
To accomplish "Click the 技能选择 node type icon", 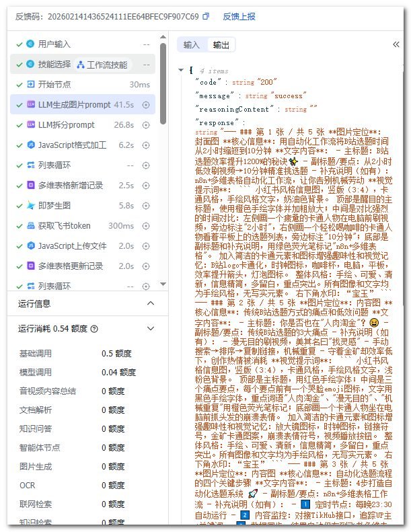I will pos(30,64).
